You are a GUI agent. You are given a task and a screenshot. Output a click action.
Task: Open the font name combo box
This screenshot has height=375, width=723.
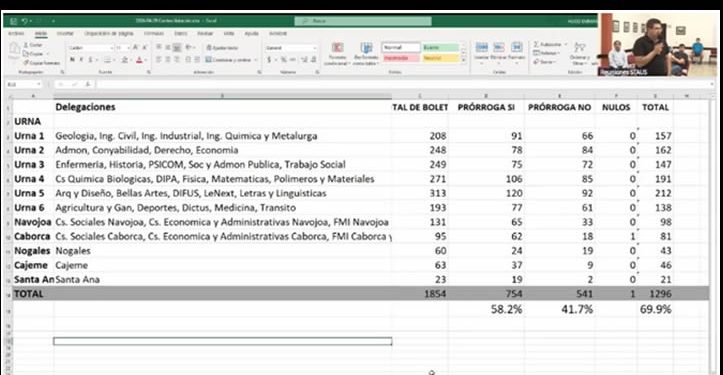point(91,48)
